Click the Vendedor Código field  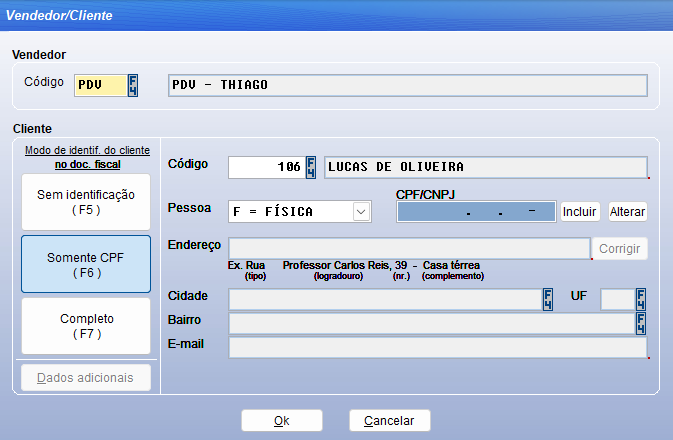[x=100, y=85]
